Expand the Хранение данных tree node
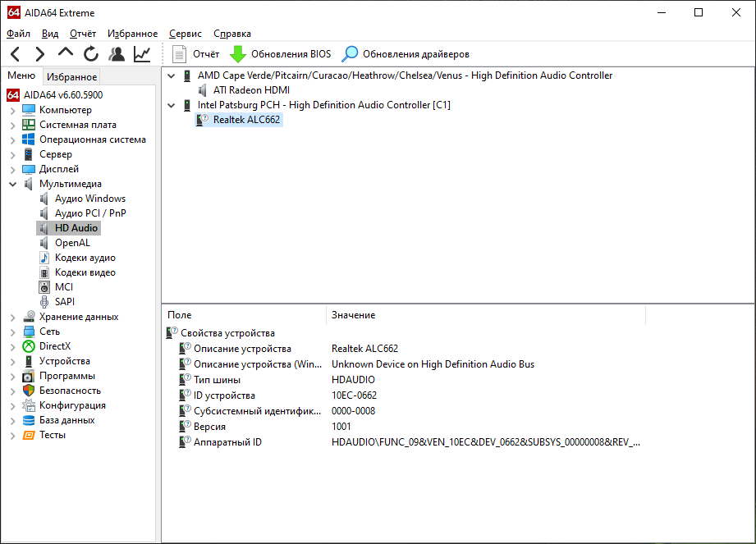Viewport: 756px width, 544px height. [x=12, y=318]
